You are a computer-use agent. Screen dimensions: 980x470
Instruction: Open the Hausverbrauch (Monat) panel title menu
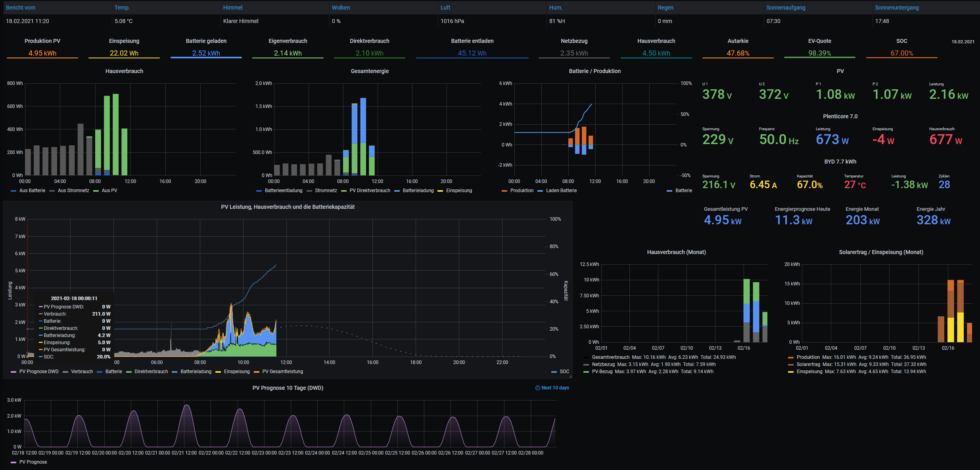point(676,252)
